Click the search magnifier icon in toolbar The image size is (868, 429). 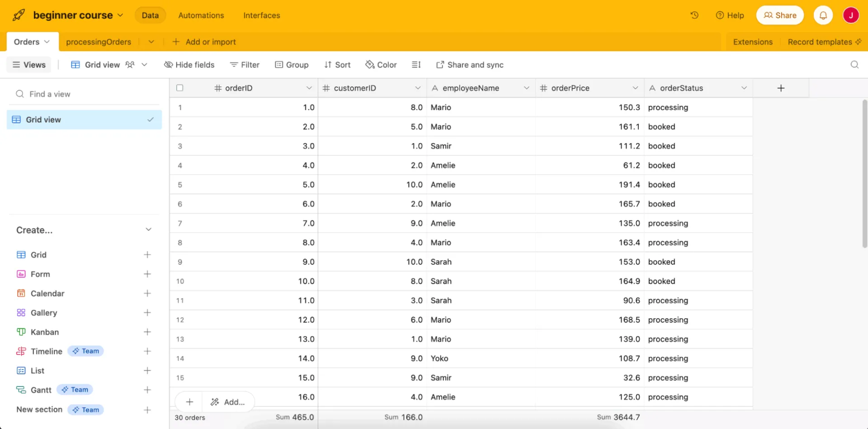[x=854, y=65]
